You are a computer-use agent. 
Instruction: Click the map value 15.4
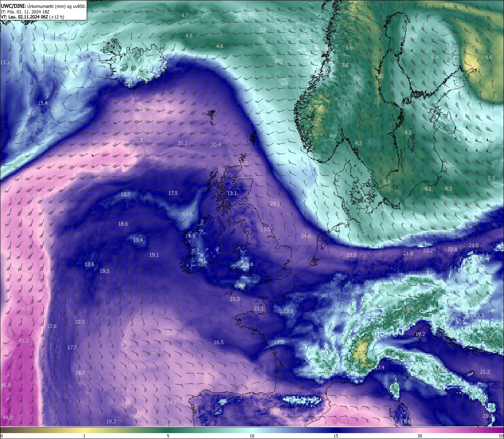(x=43, y=103)
